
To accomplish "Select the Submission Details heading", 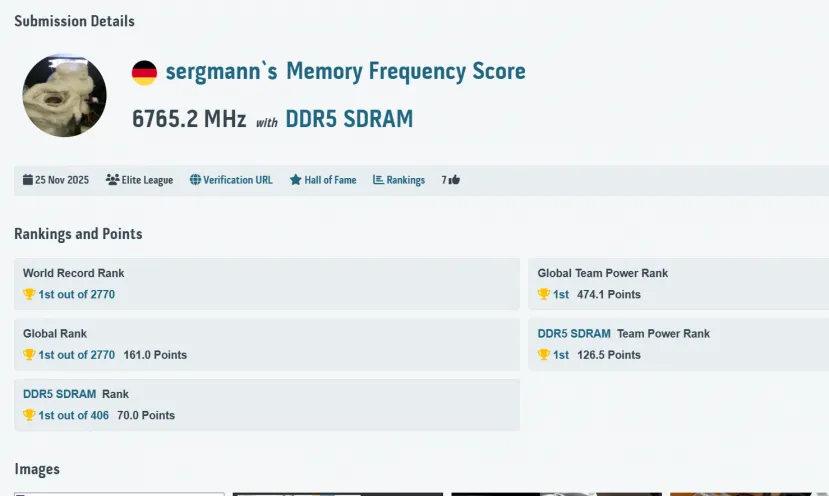I will coord(75,21).
